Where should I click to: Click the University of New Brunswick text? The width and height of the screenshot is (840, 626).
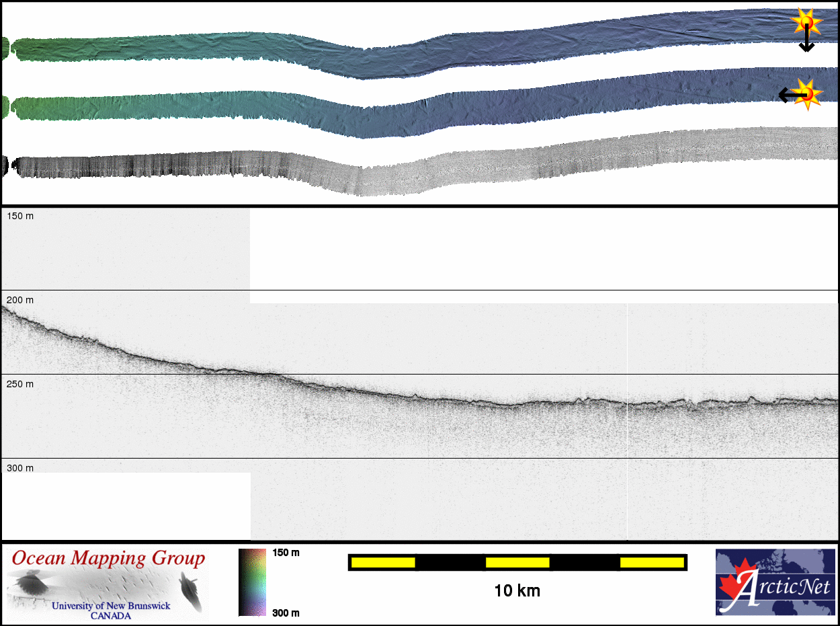(111, 606)
